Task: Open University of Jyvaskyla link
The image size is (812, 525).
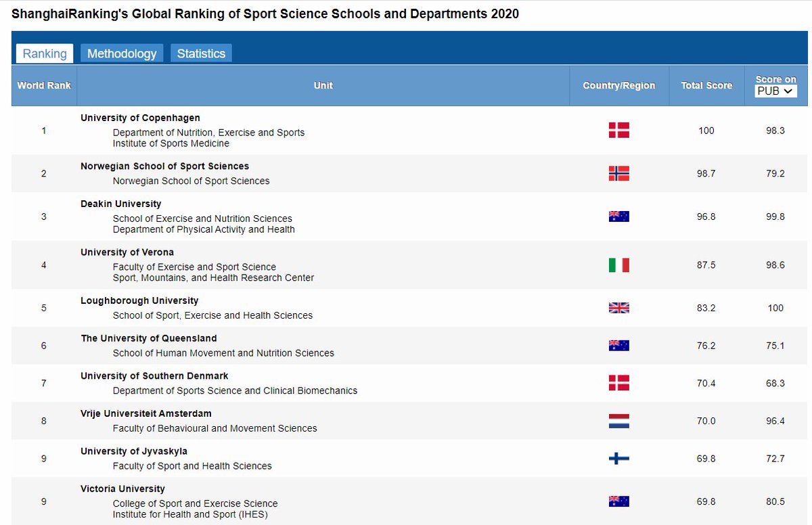Action: click(134, 451)
